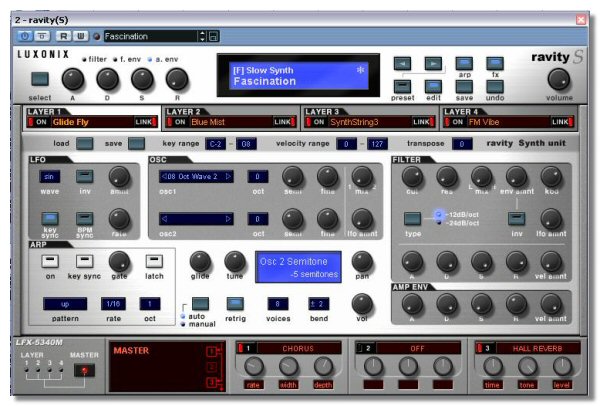Click the LINK button on Layer 4
The image size is (600, 406).
(x=562, y=122)
